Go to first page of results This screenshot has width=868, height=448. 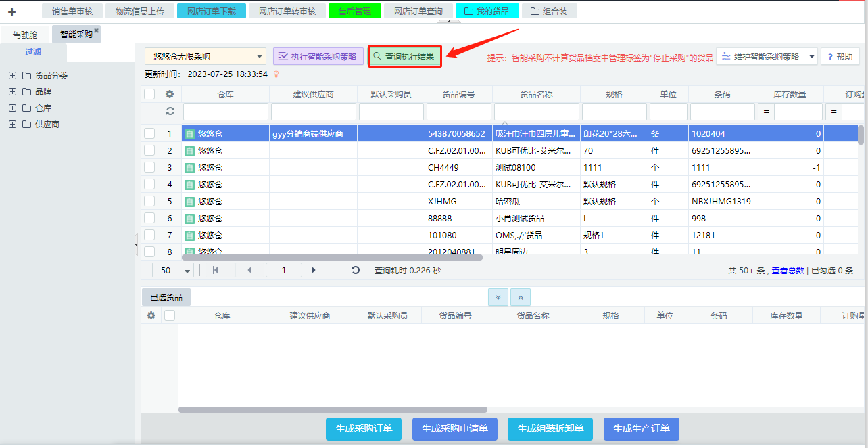(x=216, y=270)
